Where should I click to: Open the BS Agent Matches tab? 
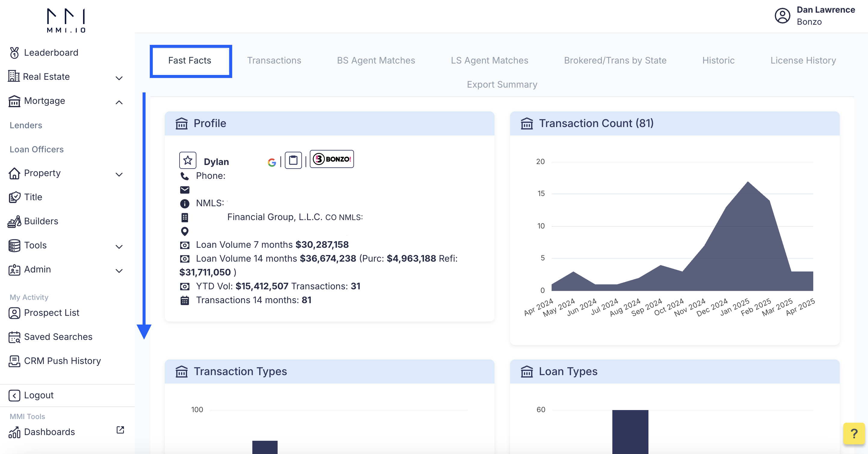tap(376, 61)
